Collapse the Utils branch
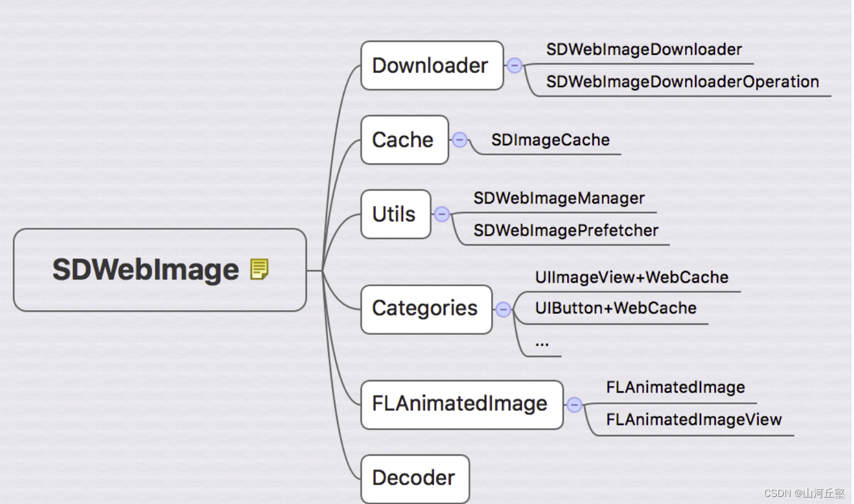This screenshot has width=854, height=504. (442, 214)
